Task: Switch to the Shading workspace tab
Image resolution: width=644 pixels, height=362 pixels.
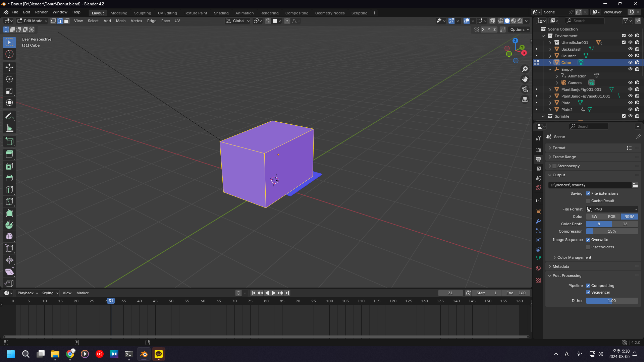Action: point(221,13)
